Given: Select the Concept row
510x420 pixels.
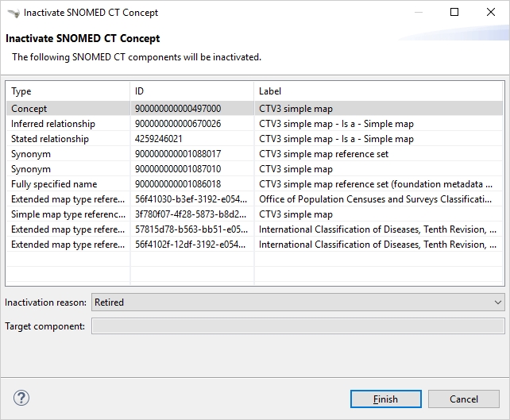Looking at the screenshot, I should (x=67, y=109).
